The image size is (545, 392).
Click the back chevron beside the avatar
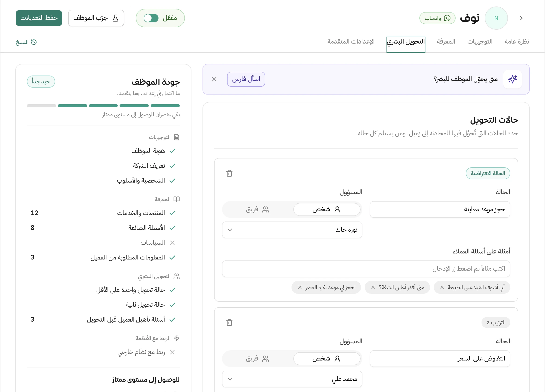521,18
